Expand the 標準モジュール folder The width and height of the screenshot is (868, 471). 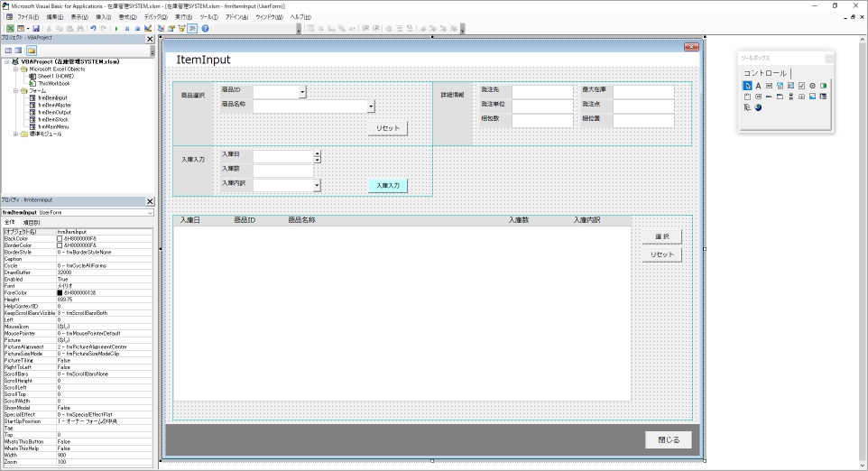pyautogui.click(x=16, y=134)
